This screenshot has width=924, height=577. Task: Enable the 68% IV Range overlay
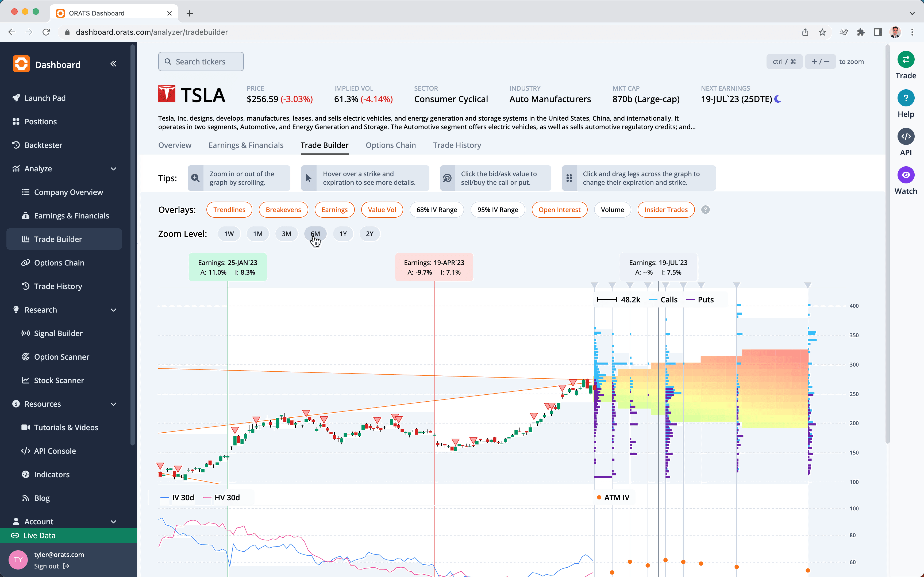click(x=436, y=210)
